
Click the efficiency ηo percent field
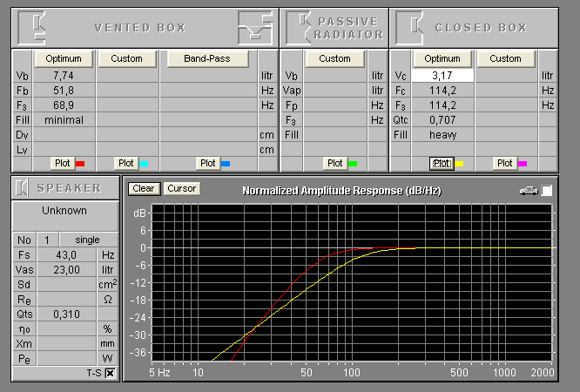[66, 329]
